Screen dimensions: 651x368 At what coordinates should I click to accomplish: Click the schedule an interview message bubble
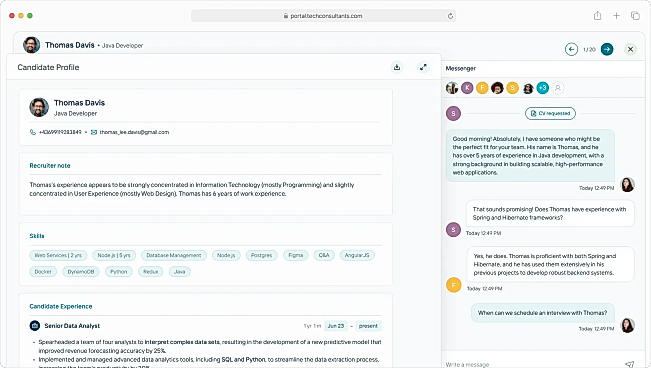click(x=543, y=313)
